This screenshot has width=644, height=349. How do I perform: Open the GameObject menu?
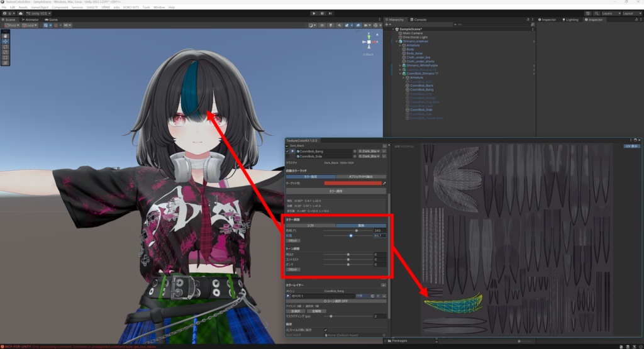(x=40, y=8)
